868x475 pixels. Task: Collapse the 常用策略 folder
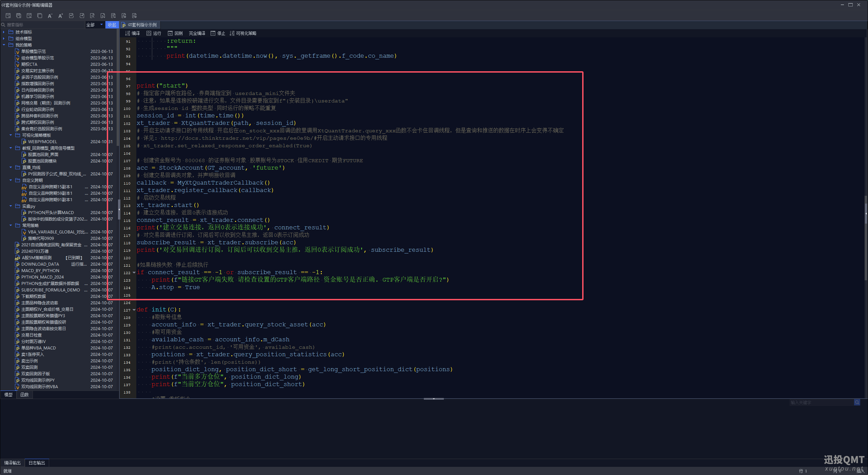[x=11, y=226]
